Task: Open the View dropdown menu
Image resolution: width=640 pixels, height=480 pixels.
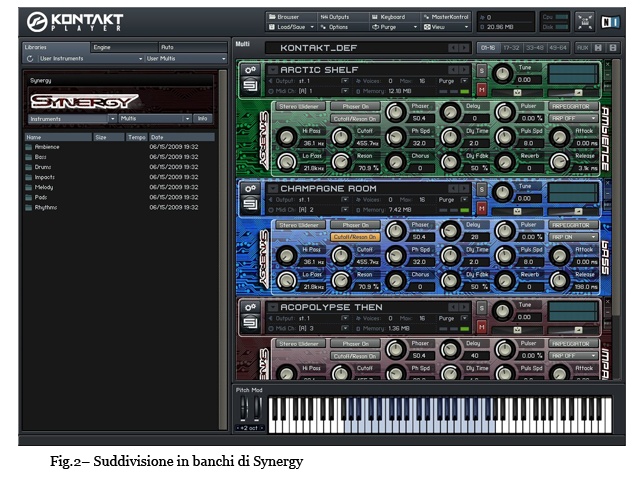Action: pyautogui.click(x=446, y=27)
